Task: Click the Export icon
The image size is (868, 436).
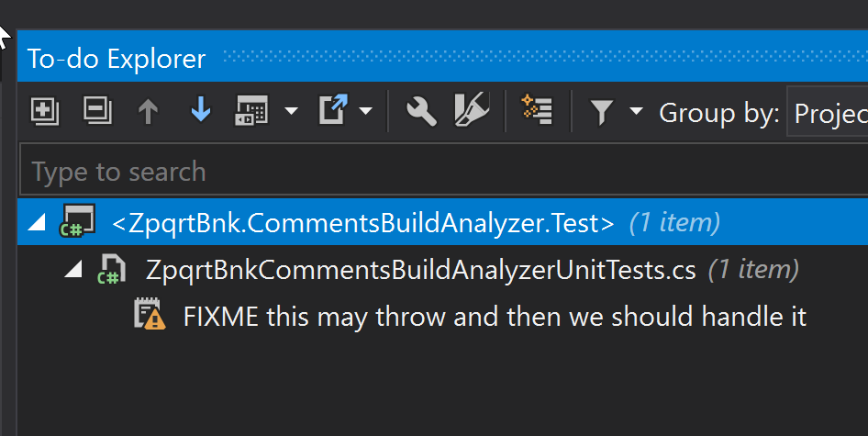Action: click(x=333, y=110)
